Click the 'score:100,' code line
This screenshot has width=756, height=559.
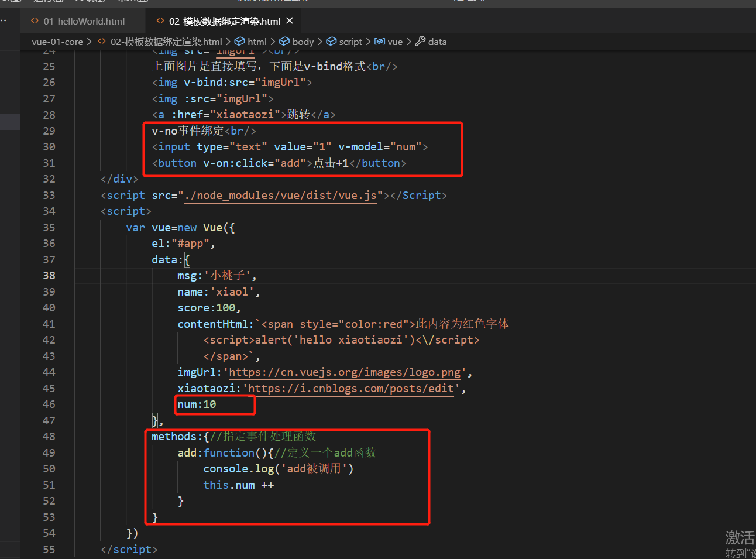pos(209,308)
